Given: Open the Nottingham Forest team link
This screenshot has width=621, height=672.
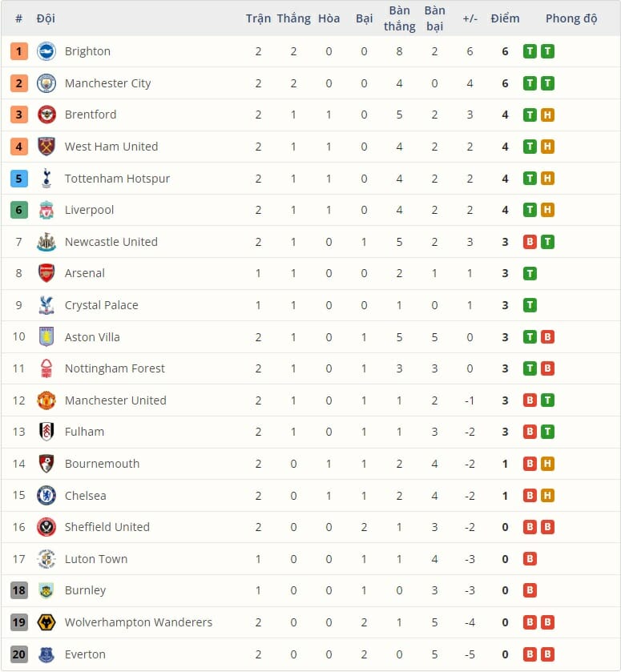Looking at the screenshot, I should point(115,368).
